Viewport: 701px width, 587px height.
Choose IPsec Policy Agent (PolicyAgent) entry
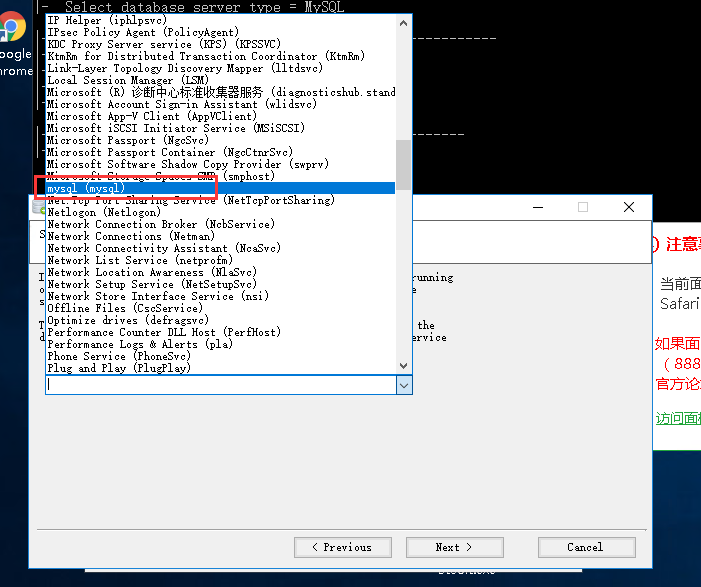tap(221, 32)
